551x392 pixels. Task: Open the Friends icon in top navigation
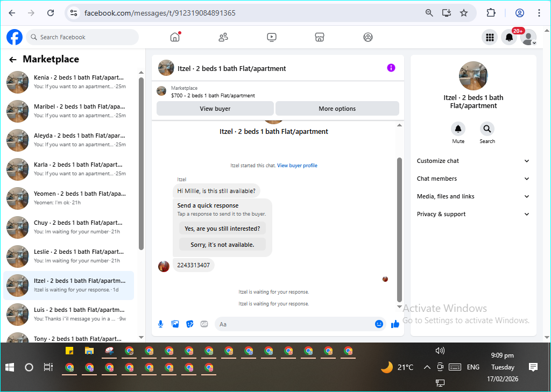(223, 37)
